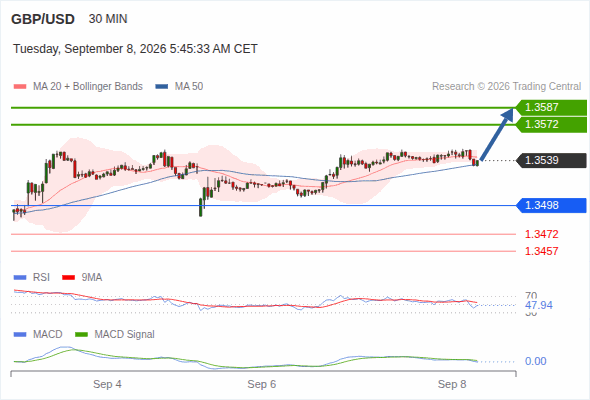Click the 30 MIN timeframe label
Image resolution: width=590 pixels, height=400 pixels.
coord(108,19)
